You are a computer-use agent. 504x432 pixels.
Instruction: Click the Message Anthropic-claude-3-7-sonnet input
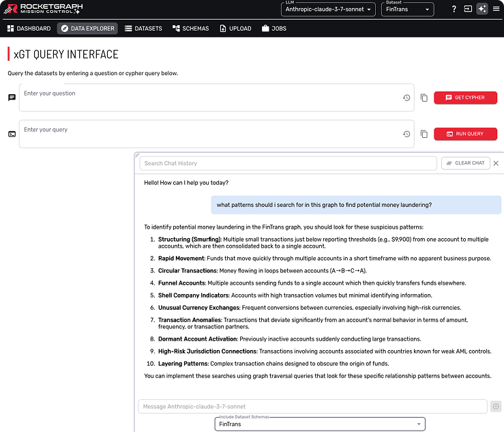(312, 407)
